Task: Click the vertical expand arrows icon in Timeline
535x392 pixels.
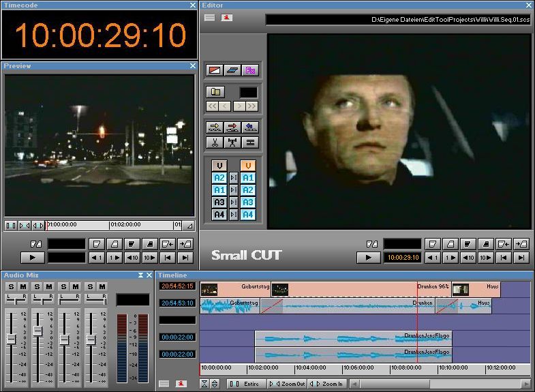Action: 215,384
